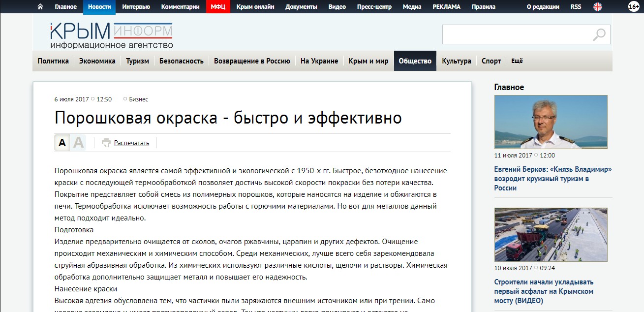The height and width of the screenshot is (312, 644).
Task: Open Евгений Берков «Князь Владимир» headline
Action: point(553,179)
